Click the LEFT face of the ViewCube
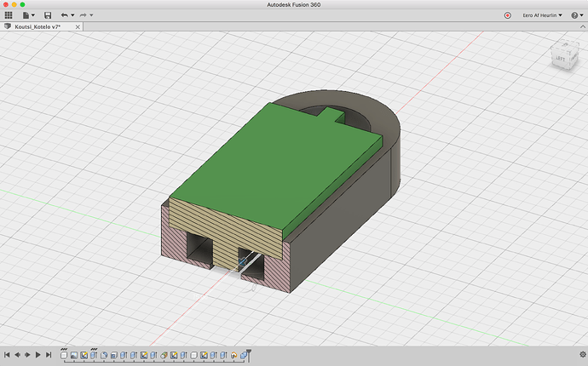 560,58
